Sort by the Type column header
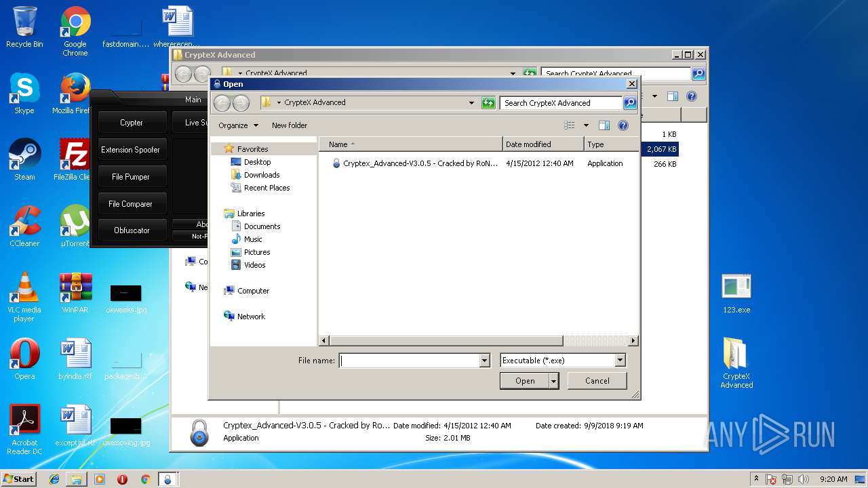Image resolution: width=868 pixels, height=488 pixels. [x=611, y=144]
